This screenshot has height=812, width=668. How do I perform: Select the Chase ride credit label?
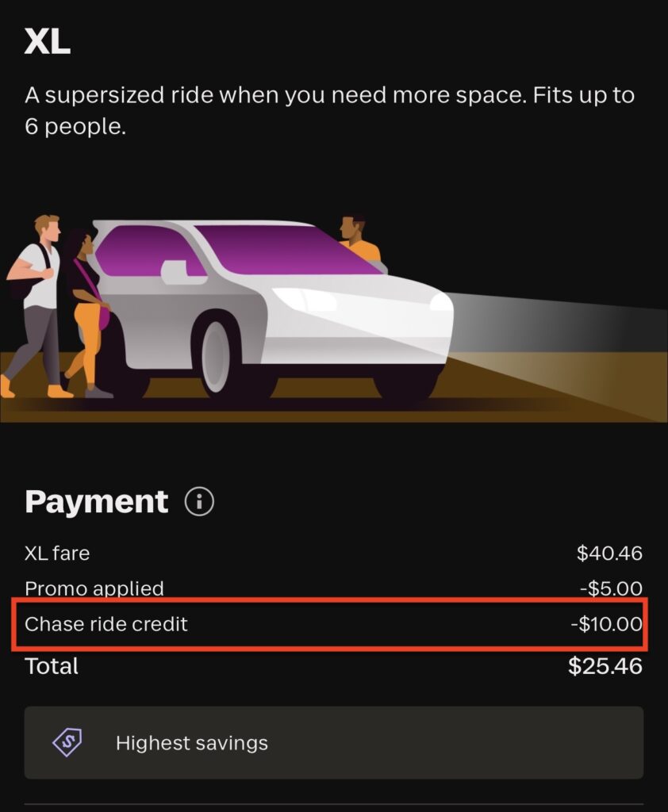click(x=106, y=624)
